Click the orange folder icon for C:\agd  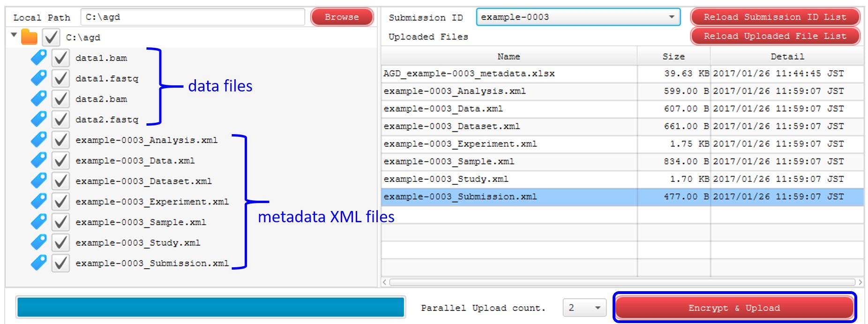point(29,37)
